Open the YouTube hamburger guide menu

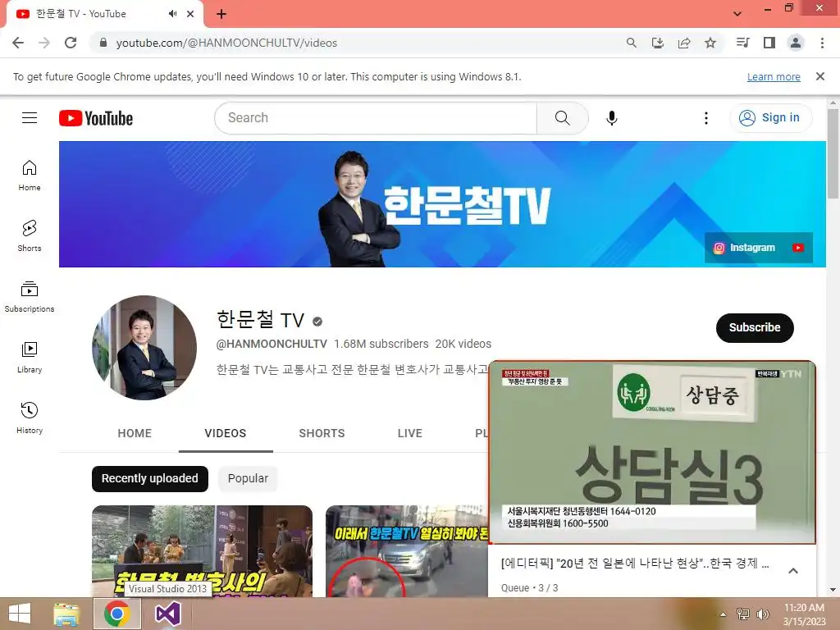click(30, 118)
